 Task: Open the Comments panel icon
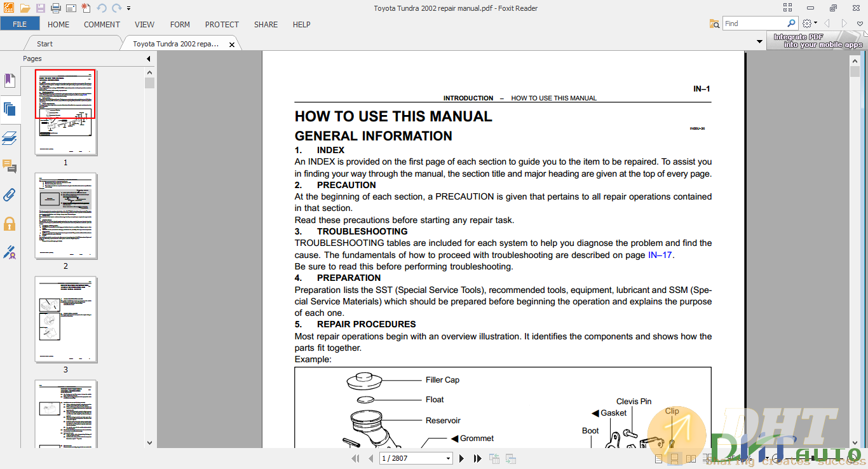(x=10, y=167)
